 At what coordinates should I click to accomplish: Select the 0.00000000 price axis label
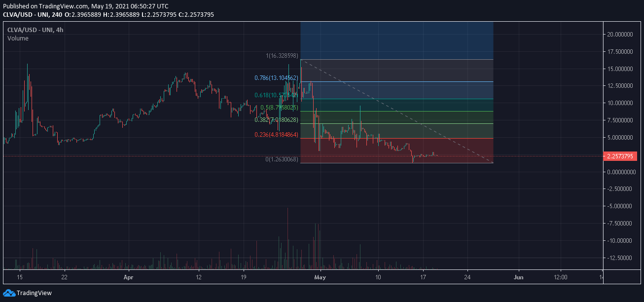pos(621,172)
